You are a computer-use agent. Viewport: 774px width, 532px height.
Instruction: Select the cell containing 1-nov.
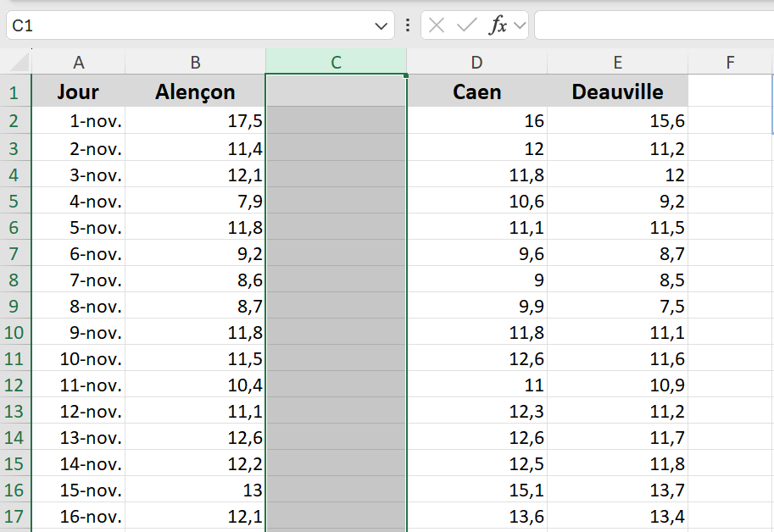tap(79, 121)
